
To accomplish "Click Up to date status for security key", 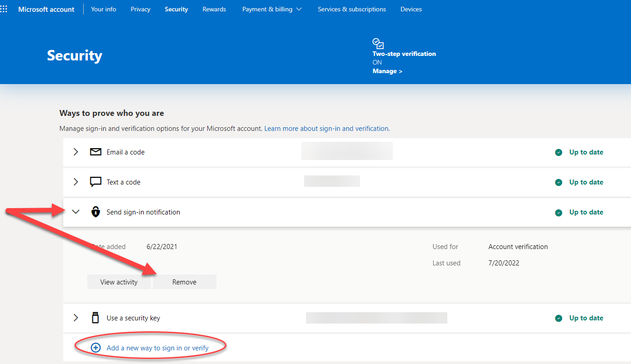I will 586,318.
